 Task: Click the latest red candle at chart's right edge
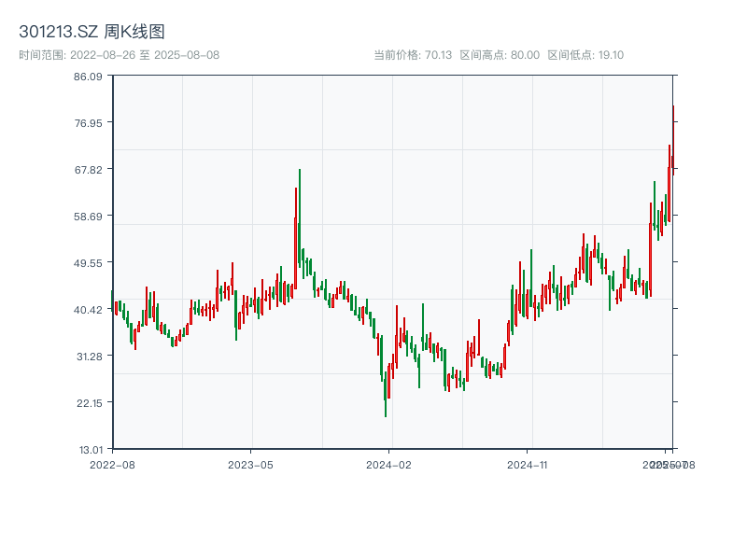[x=673, y=141]
